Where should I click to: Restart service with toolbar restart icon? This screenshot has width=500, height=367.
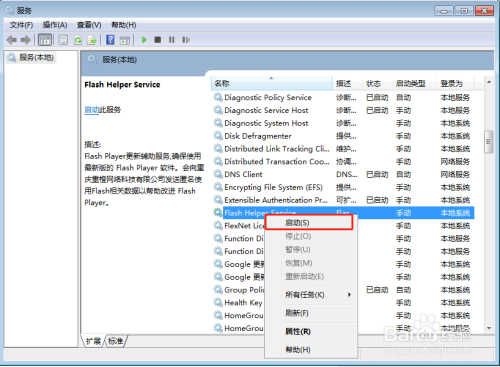186,40
